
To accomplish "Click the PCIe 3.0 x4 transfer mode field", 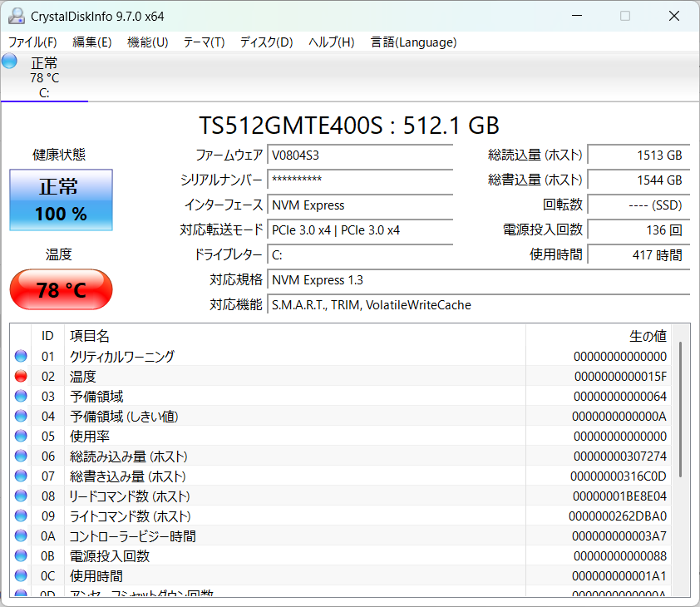I will point(360,230).
